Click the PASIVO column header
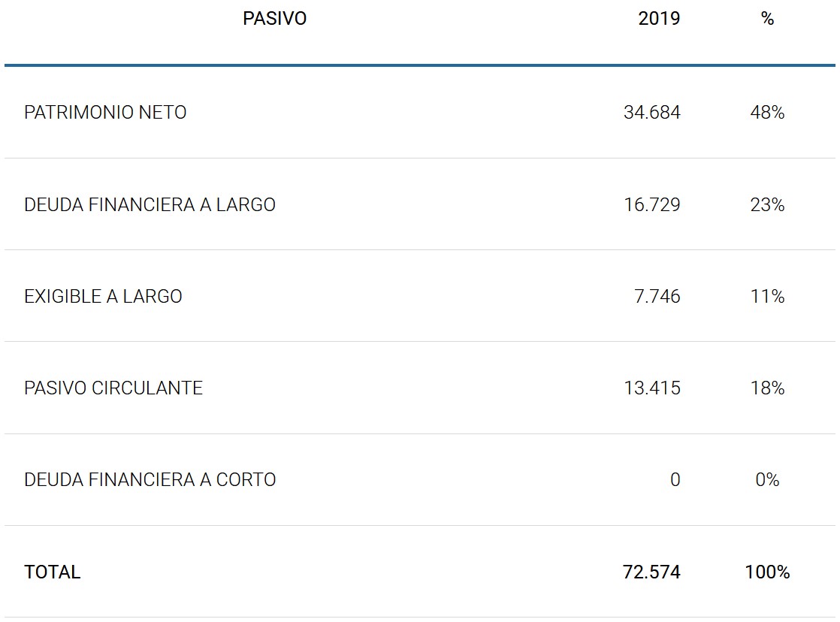840x622 pixels. click(x=274, y=19)
